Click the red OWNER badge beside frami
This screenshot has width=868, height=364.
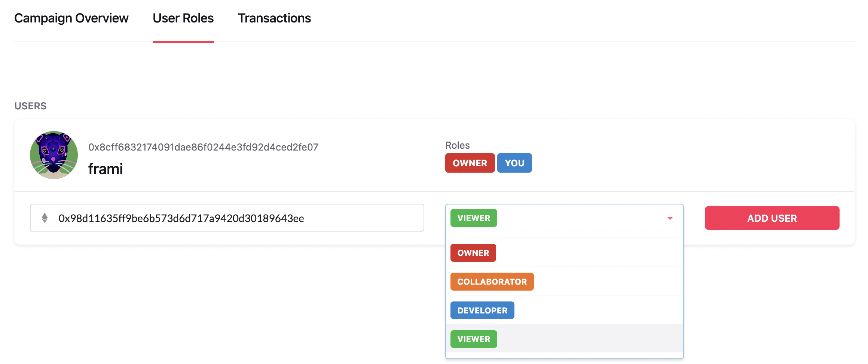click(470, 163)
